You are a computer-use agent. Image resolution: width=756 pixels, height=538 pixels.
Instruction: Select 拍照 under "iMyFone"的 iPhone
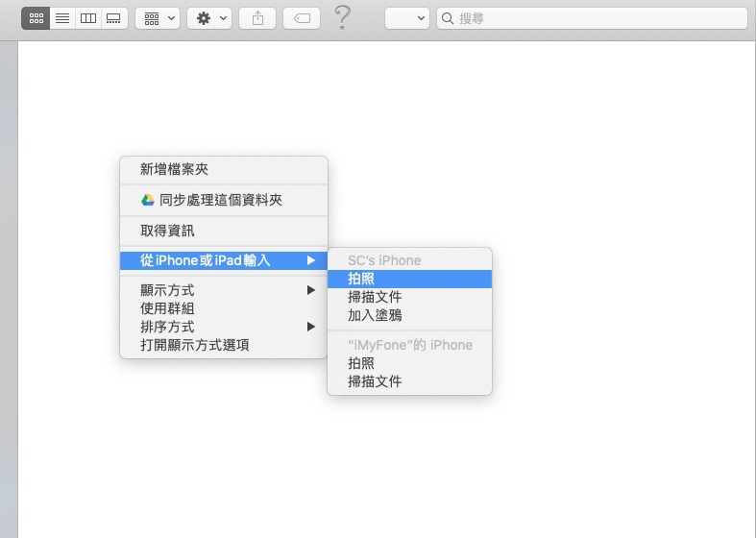point(410,363)
